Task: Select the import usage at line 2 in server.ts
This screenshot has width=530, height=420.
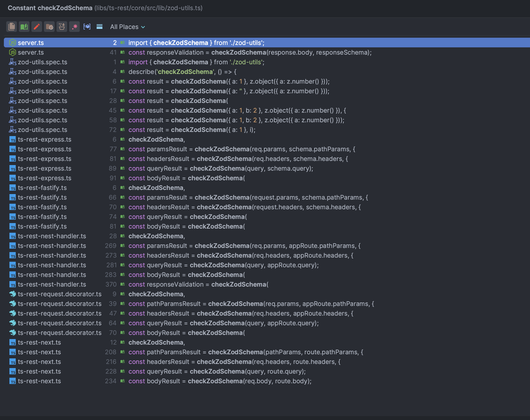Action: pos(197,43)
